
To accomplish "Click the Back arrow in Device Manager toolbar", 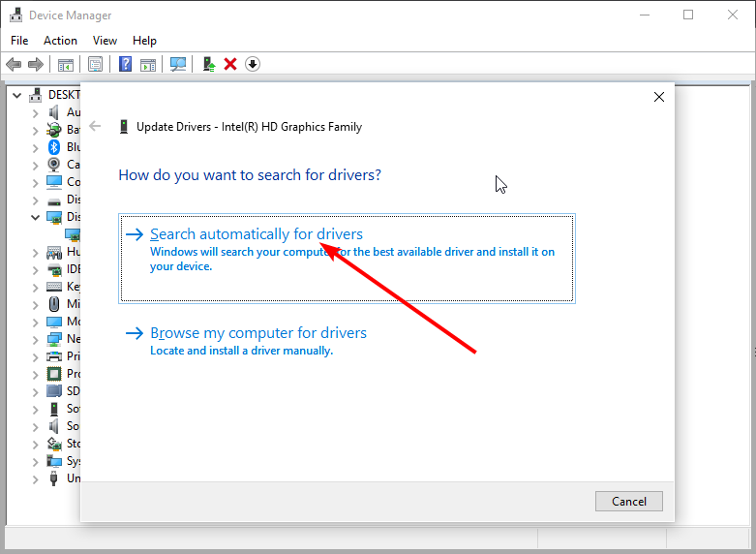I will click(x=14, y=64).
